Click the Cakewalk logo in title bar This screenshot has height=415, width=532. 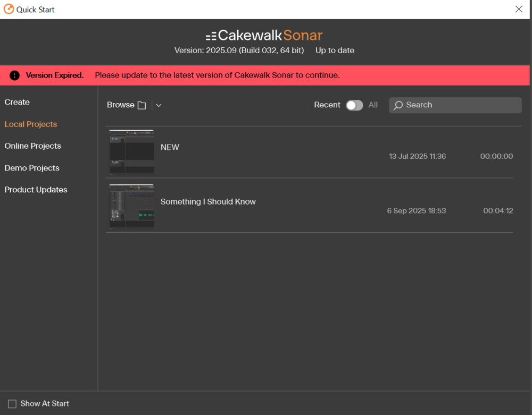[x=9, y=9]
